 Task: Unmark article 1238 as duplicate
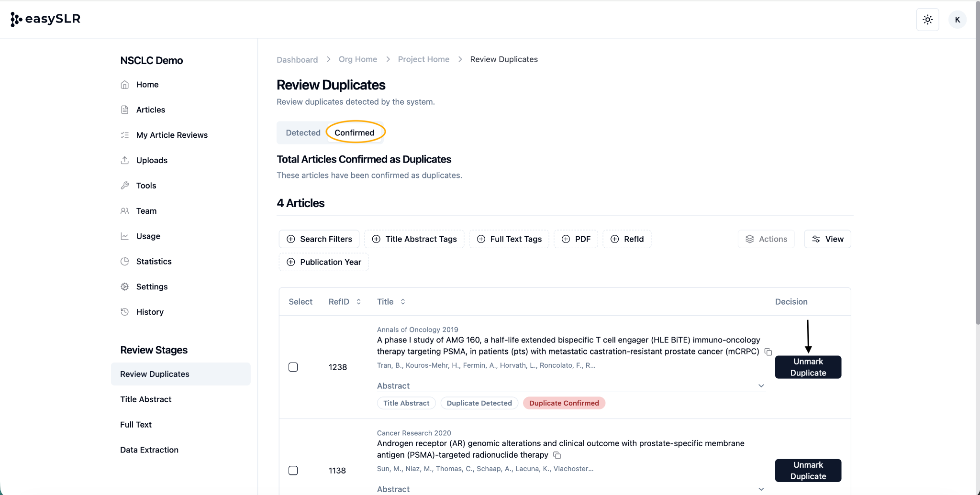(x=808, y=367)
